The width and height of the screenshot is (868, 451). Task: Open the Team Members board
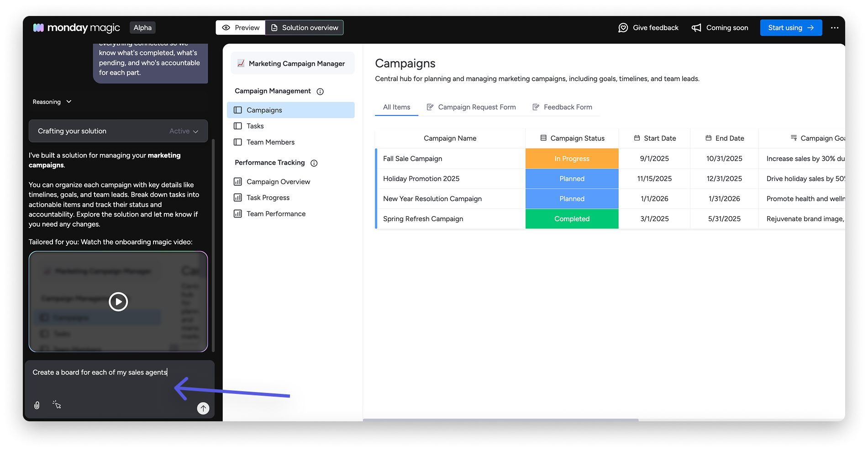click(x=290, y=142)
